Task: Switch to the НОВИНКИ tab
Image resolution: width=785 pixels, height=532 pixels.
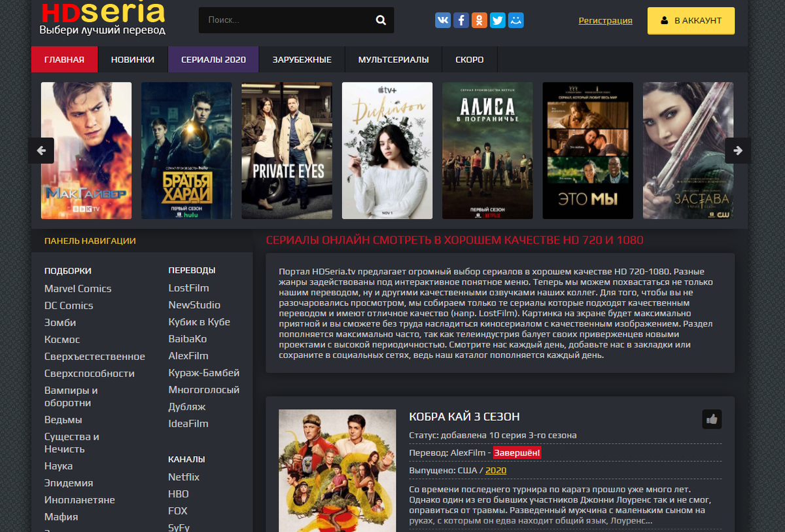Action: click(x=134, y=59)
